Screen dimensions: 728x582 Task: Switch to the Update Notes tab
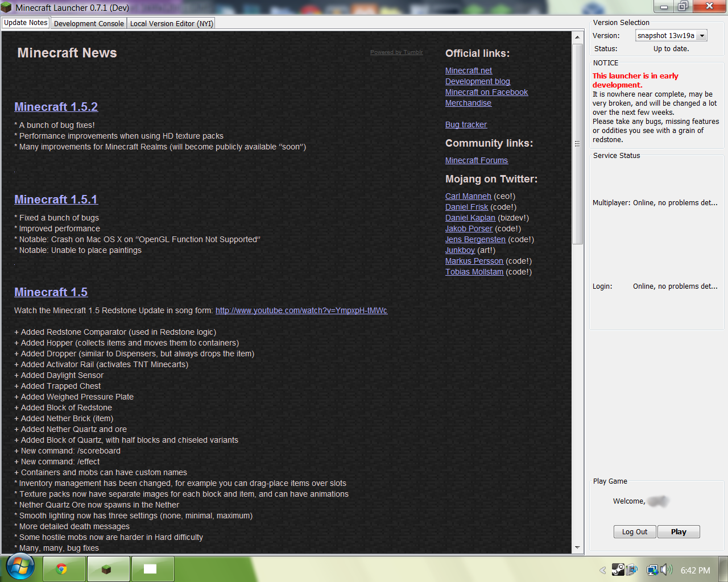[x=26, y=23]
